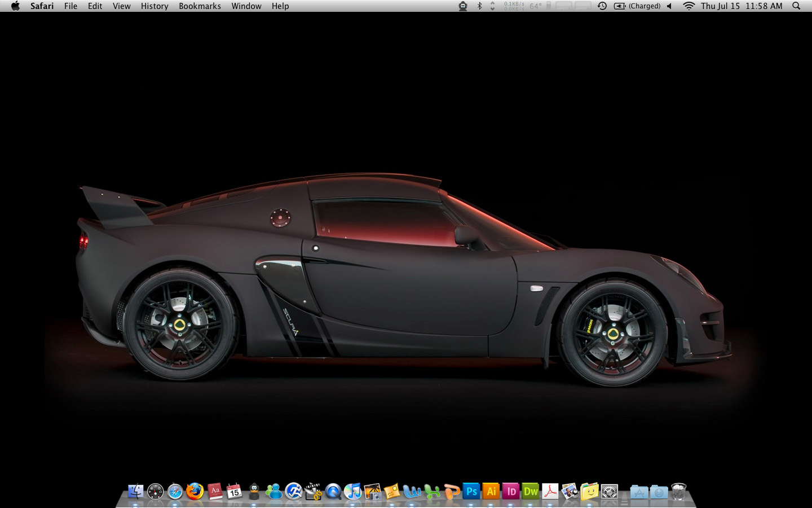812x508 pixels.
Task: Open the View menu
Action: pyautogui.click(x=122, y=6)
